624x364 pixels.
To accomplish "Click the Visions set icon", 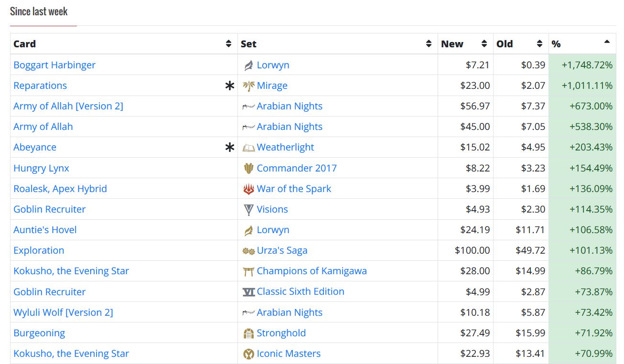I will [248, 210].
